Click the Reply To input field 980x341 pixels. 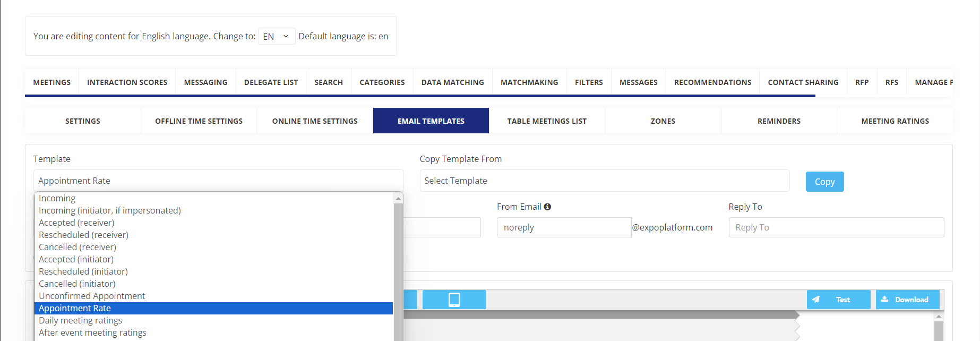click(x=836, y=227)
